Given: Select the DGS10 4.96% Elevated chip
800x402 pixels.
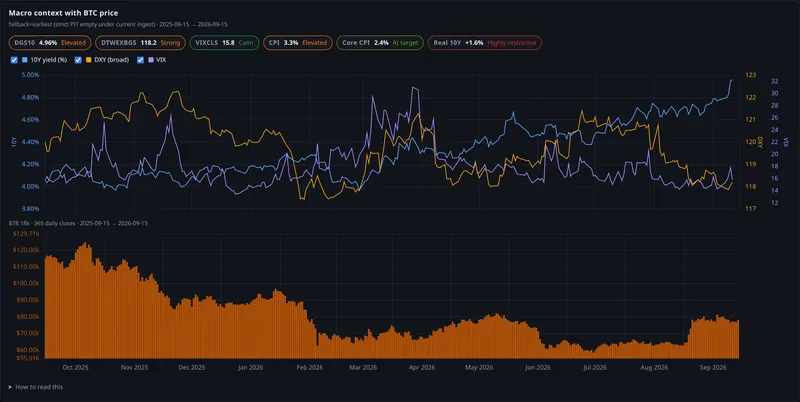Looking at the screenshot, I should [x=50, y=43].
